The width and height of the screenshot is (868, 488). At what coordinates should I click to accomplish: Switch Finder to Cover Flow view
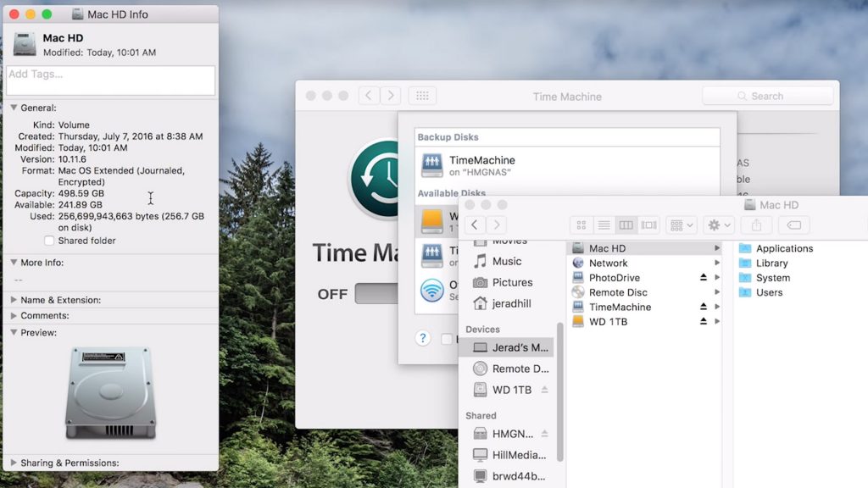(648, 225)
